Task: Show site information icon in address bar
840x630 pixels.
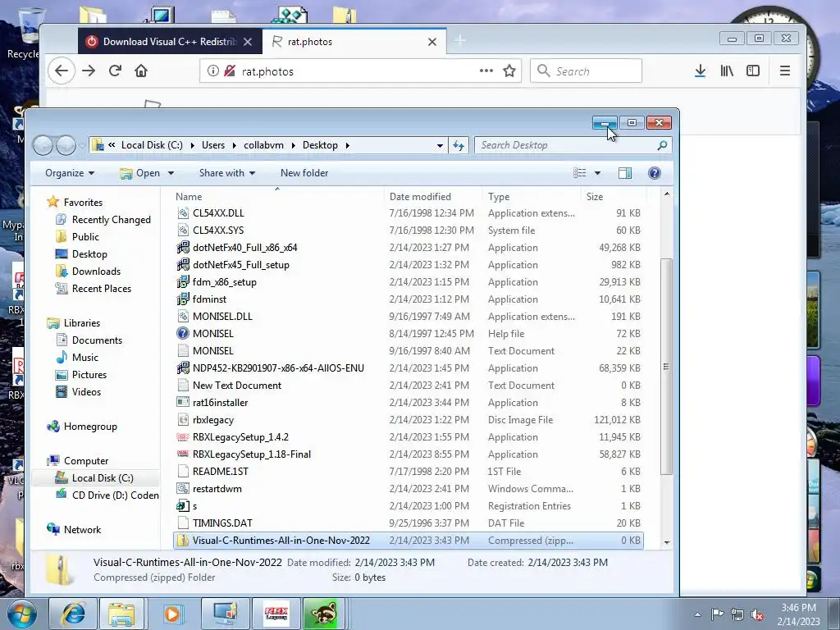Action: (x=212, y=71)
